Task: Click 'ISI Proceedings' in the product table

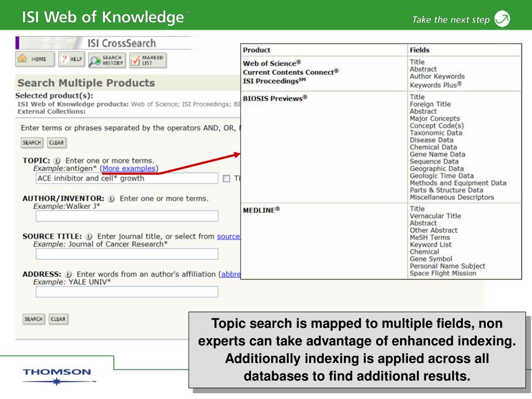Action: click(274, 81)
